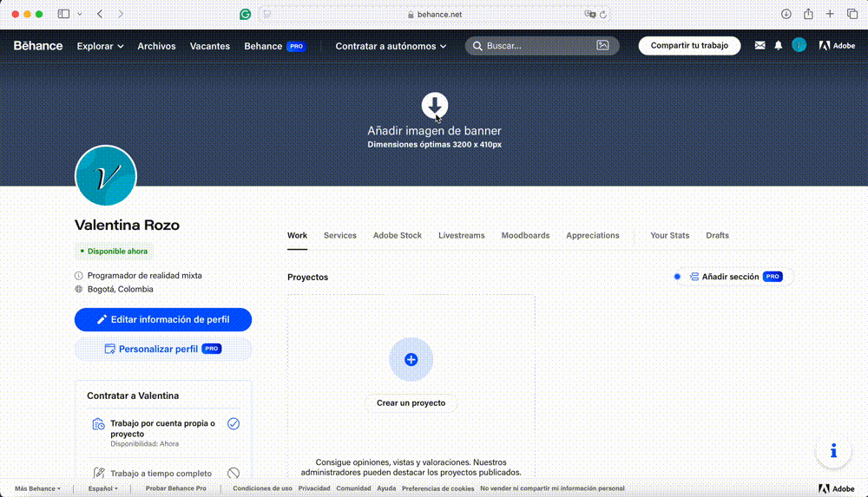Click No vender ni compartir información link
868x497 pixels.
(x=552, y=488)
